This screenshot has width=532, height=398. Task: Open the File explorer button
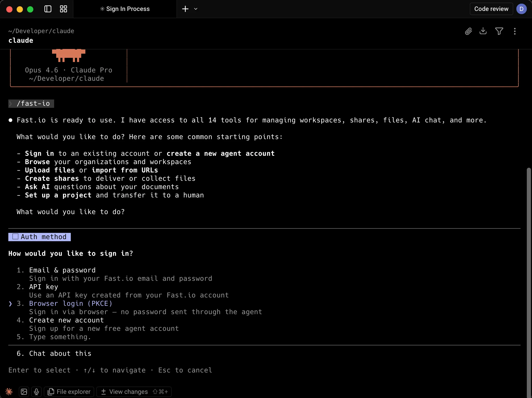[69, 391]
